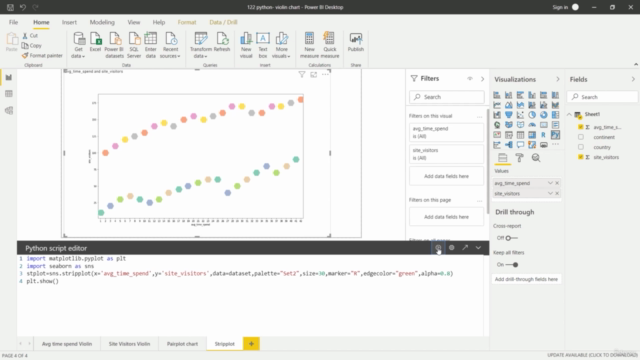Toggle Cross-report drill through switch
Image resolution: width=640 pixels, height=360 pixels.
pyautogui.click(x=511, y=238)
